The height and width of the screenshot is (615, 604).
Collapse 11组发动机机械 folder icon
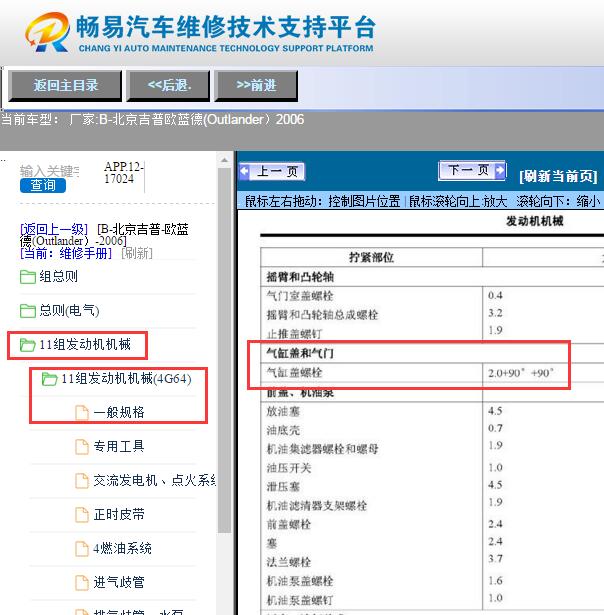point(28,345)
